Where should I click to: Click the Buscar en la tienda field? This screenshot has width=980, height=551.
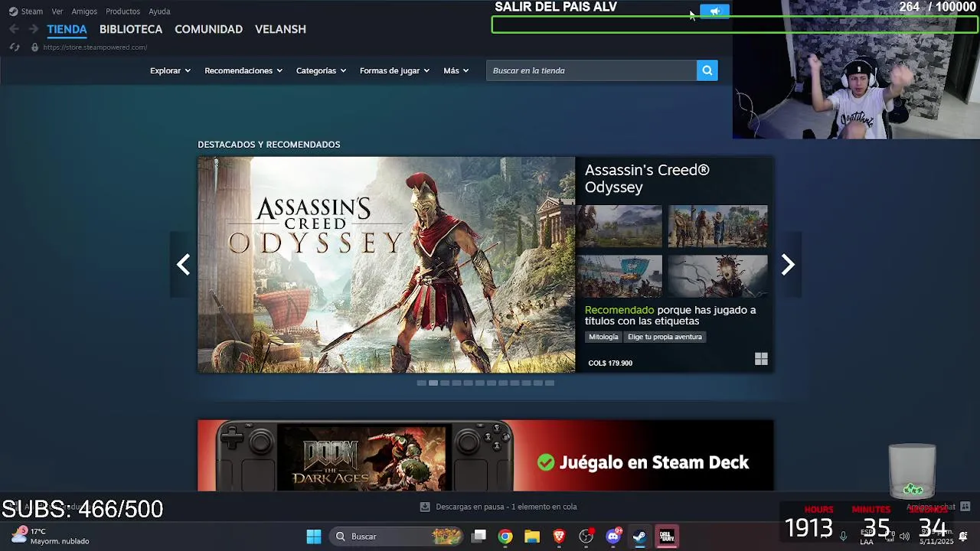click(x=591, y=70)
